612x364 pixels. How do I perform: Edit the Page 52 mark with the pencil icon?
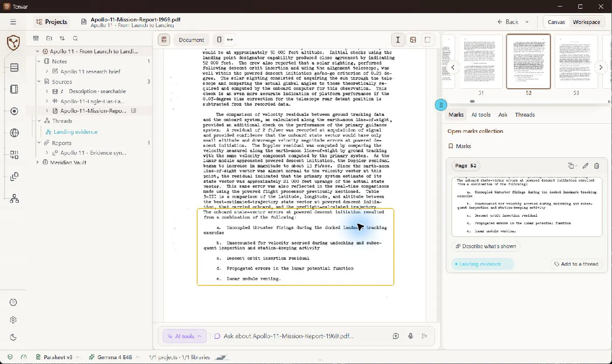tap(585, 166)
